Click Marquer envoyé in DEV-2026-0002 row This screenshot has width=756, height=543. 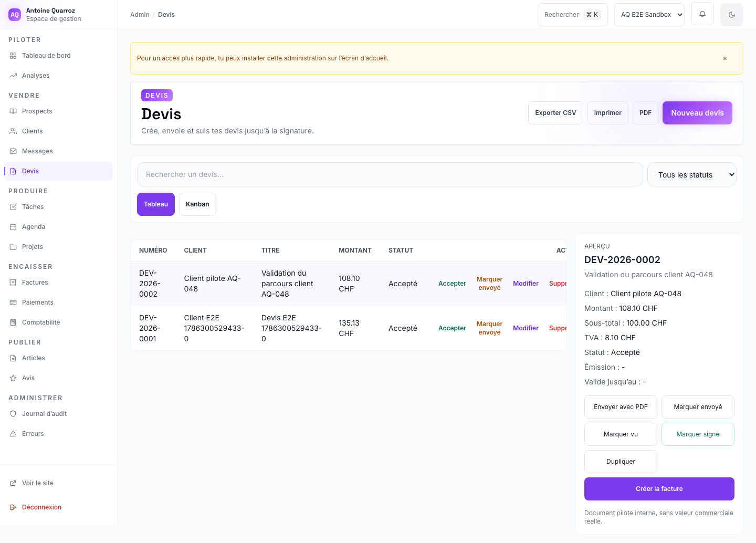point(489,284)
